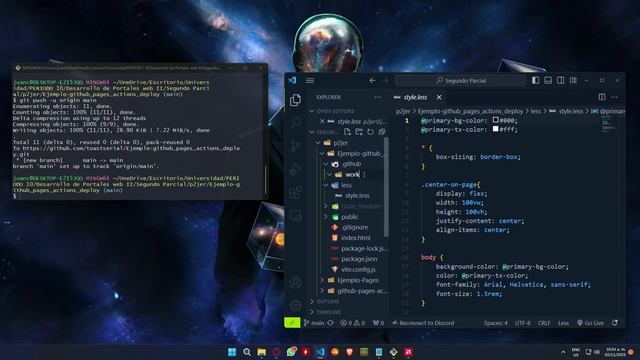Screen dimensions: 640x360
Task: Click the New File icon in Explorer
Action: (347, 132)
